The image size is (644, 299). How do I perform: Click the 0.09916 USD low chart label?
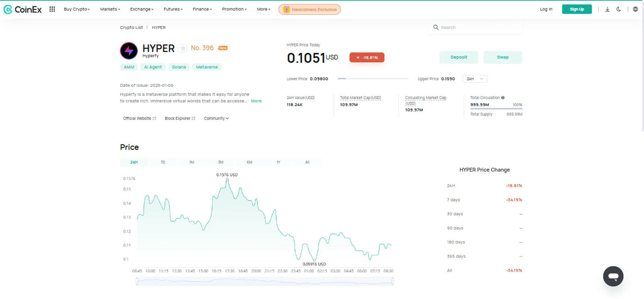[x=314, y=264]
